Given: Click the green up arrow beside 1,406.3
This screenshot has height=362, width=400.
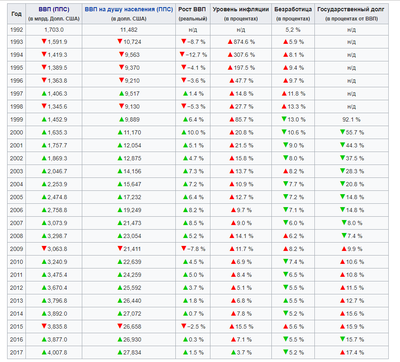Looking at the screenshot, I should [44, 94].
